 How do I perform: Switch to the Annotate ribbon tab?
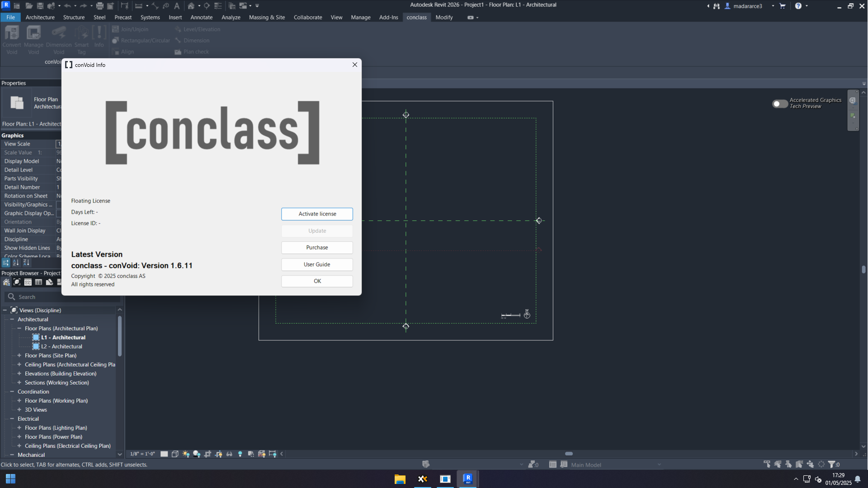(x=201, y=17)
